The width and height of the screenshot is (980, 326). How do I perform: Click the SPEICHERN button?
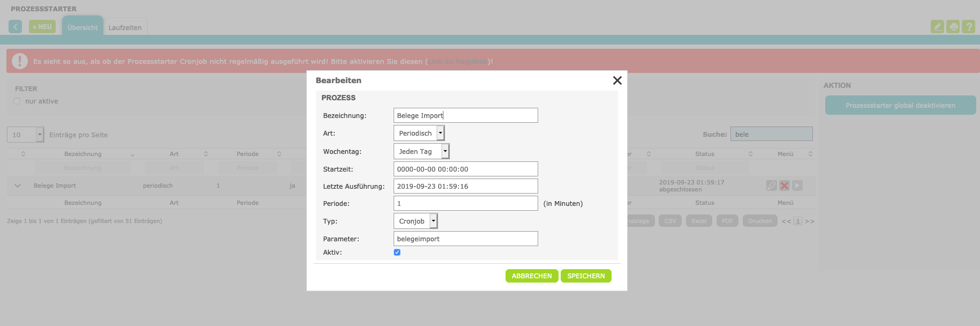pyautogui.click(x=586, y=276)
